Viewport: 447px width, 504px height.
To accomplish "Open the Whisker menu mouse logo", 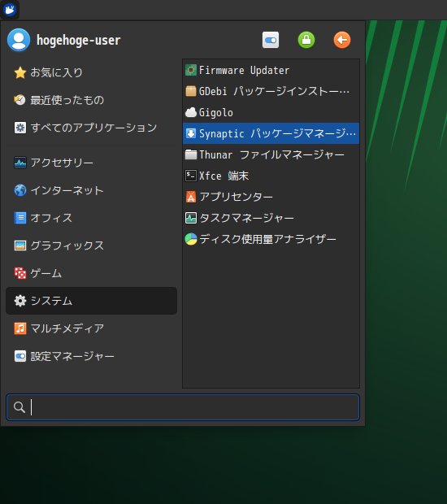I will point(10,10).
